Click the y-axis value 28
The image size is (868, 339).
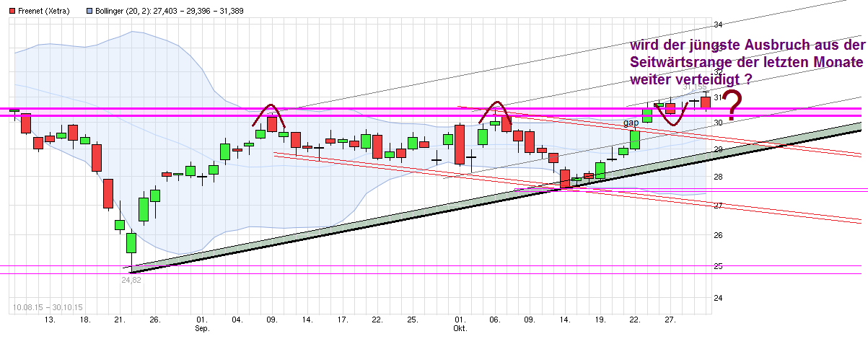tap(718, 177)
